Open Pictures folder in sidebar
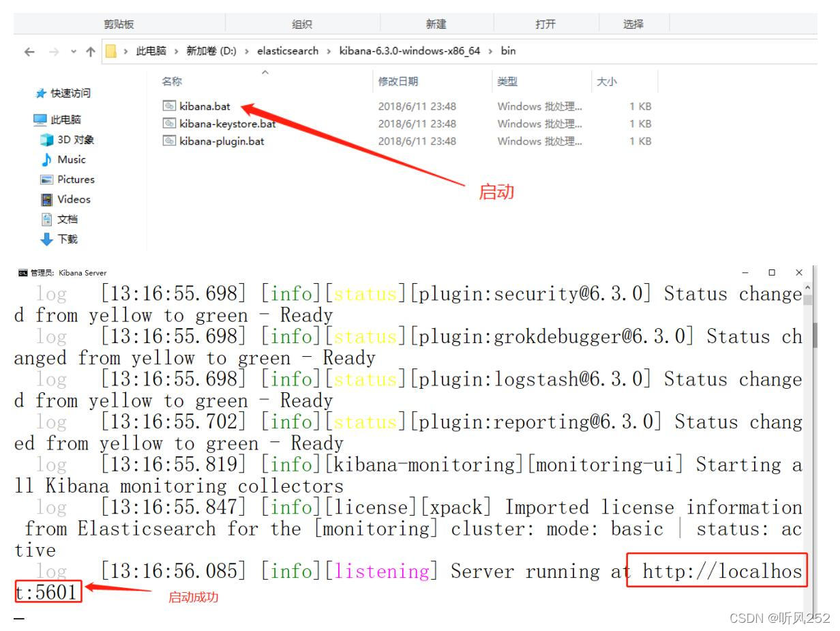The image size is (840, 631). pyautogui.click(x=76, y=179)
